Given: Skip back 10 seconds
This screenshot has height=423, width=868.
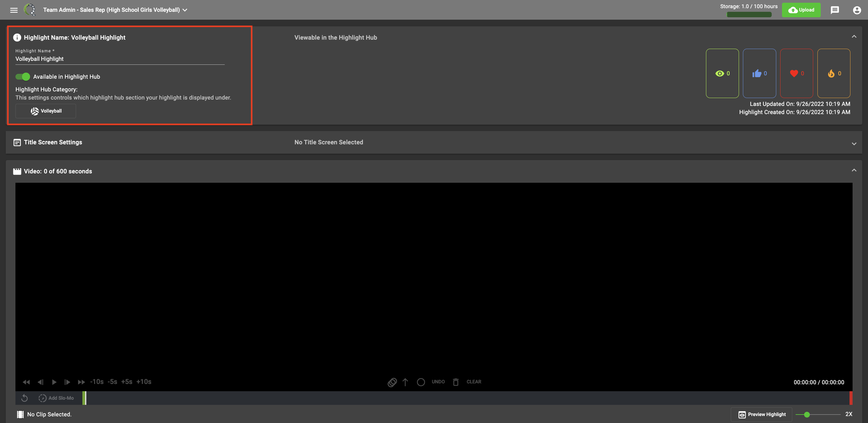Looking at the screenshot, I should coord(97,382).
